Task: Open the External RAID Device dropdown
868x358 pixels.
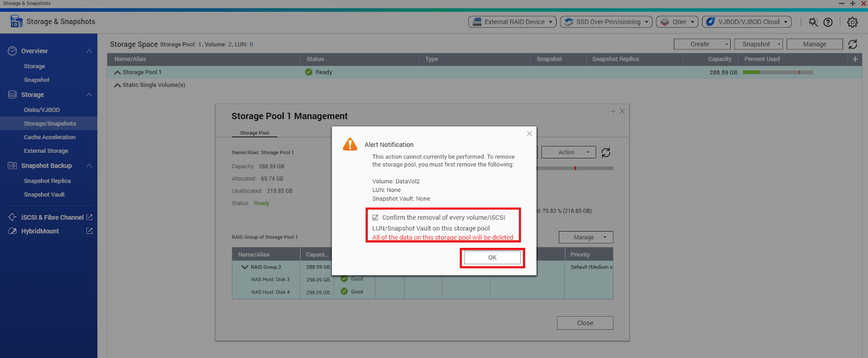Action: pos(513,22)
